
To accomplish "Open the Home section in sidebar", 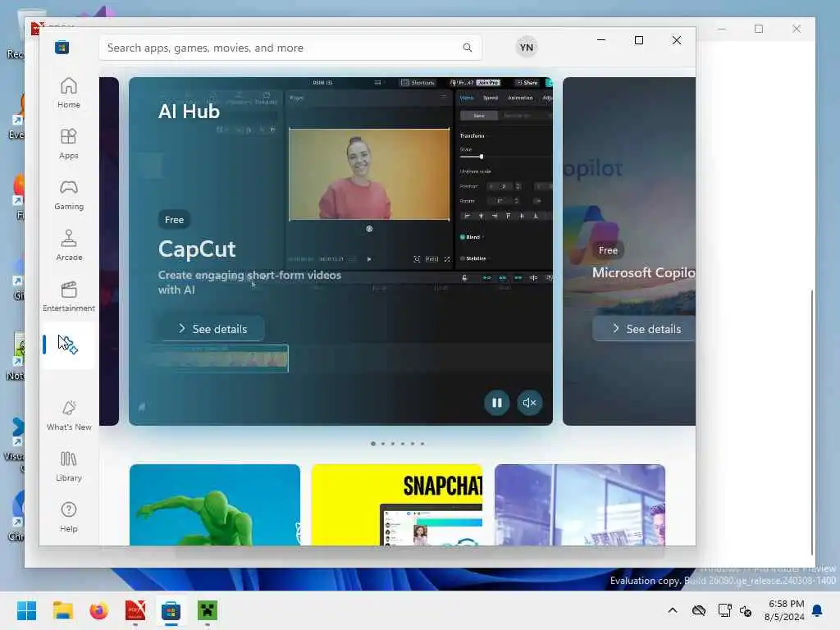I will [x=69, y=94].
